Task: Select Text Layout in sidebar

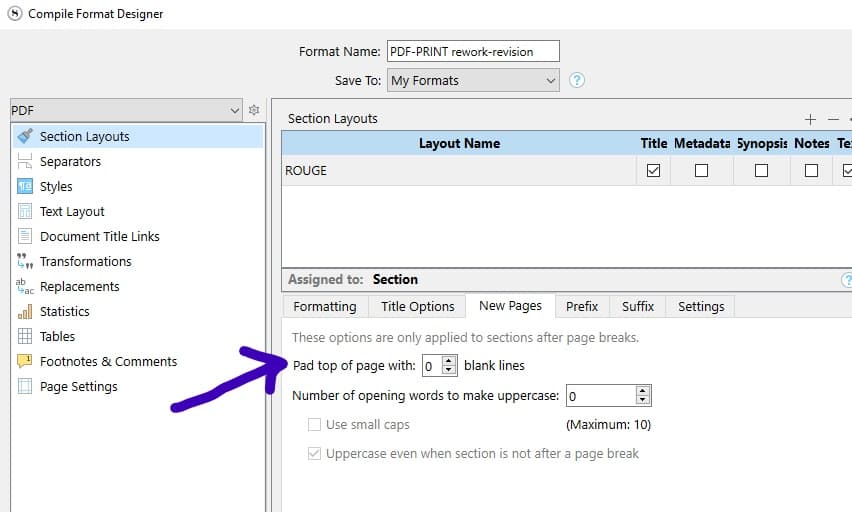Action: [138, 211]
